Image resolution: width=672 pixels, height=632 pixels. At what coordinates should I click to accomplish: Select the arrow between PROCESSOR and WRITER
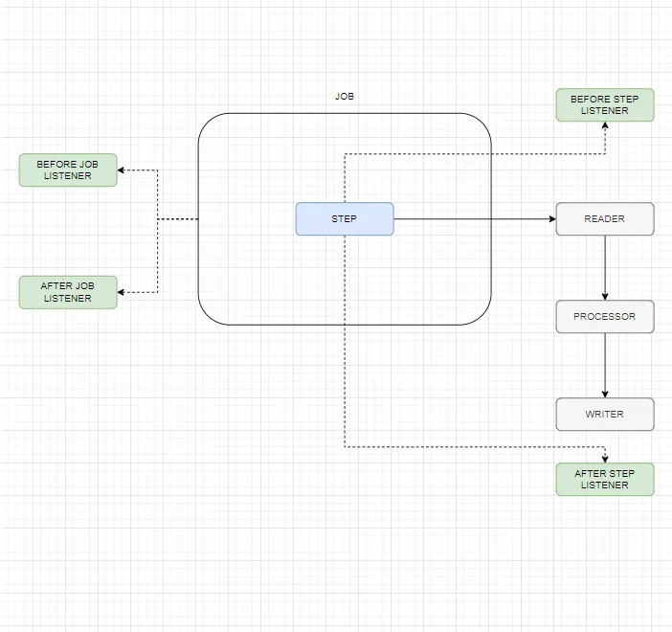pyautogui.click(x=605, y=366)
